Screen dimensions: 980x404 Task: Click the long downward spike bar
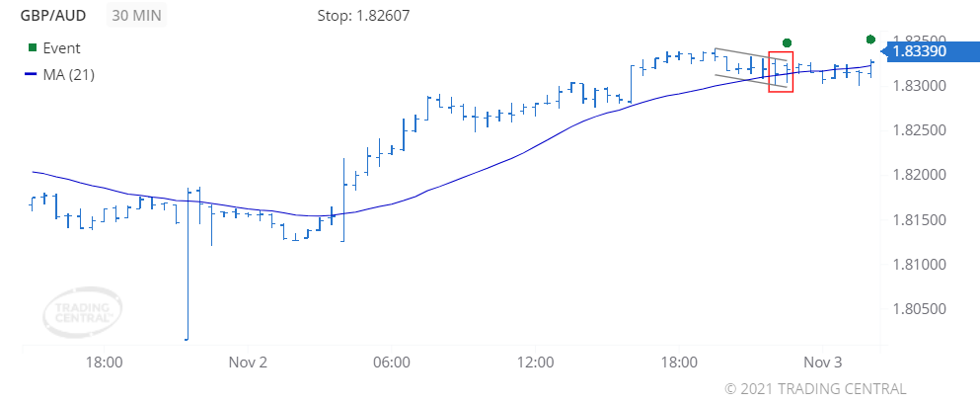188,263
